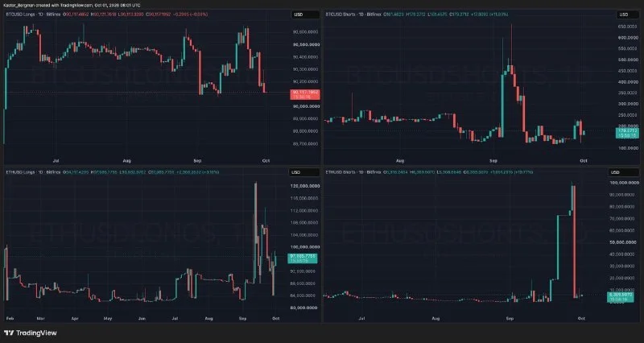Viewport: 644px width, 343px height.
Task: Click the May date label on ETHUSD Longs chart
Action: [108, 318]
